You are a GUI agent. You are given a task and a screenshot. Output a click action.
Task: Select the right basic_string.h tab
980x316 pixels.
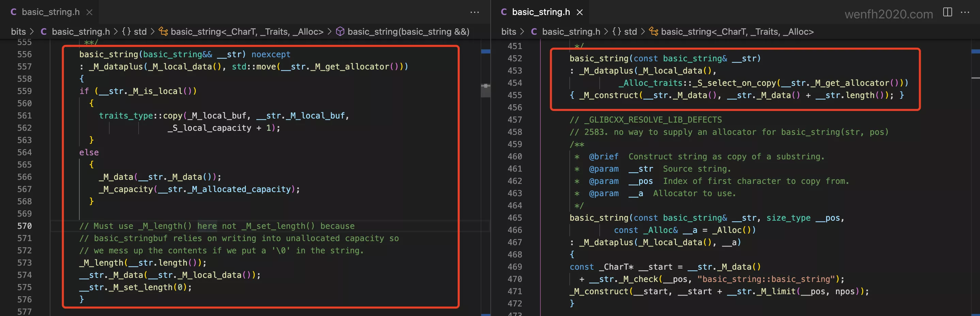pos(541,12)
